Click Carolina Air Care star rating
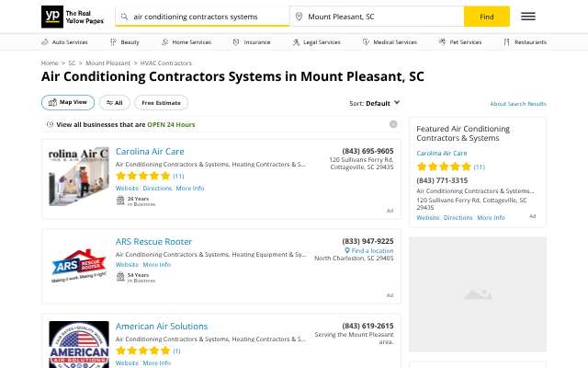588x368 pixels. pos(143,176)
